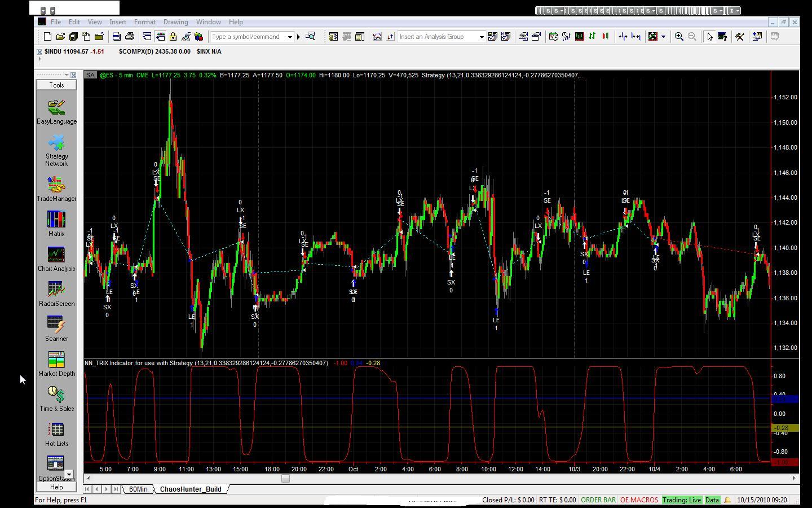Select the candlestick chart style icon
Image resolution: width=812 pixels, height=508 pixels.
(605, 37)
